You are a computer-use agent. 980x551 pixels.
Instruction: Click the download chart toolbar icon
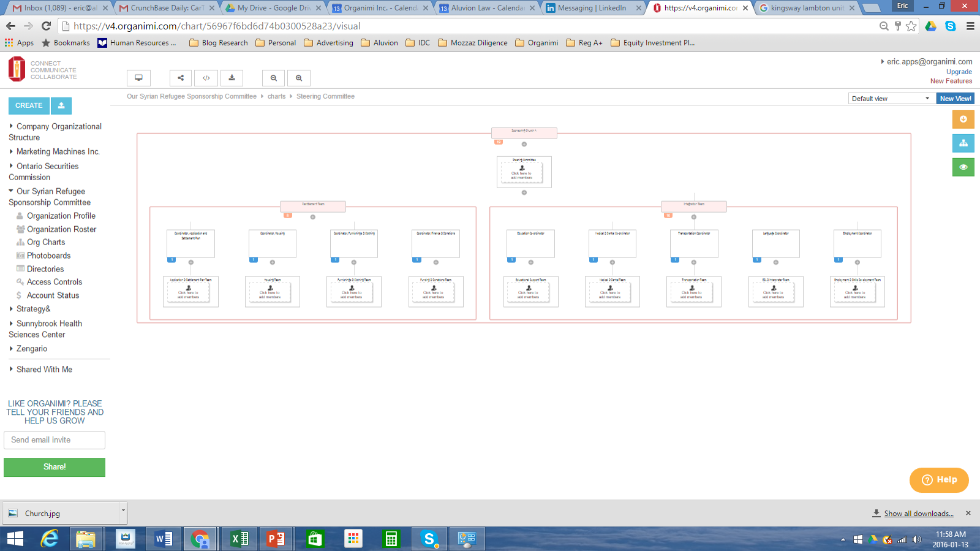point(232,78)
